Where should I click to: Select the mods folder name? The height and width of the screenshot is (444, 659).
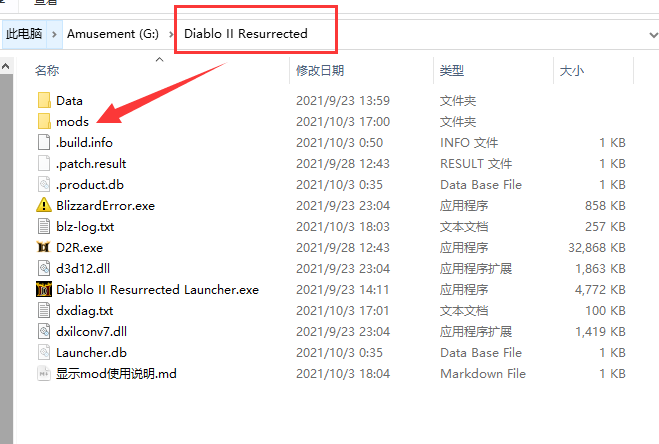pyautogui.click(x=72, y=122)
